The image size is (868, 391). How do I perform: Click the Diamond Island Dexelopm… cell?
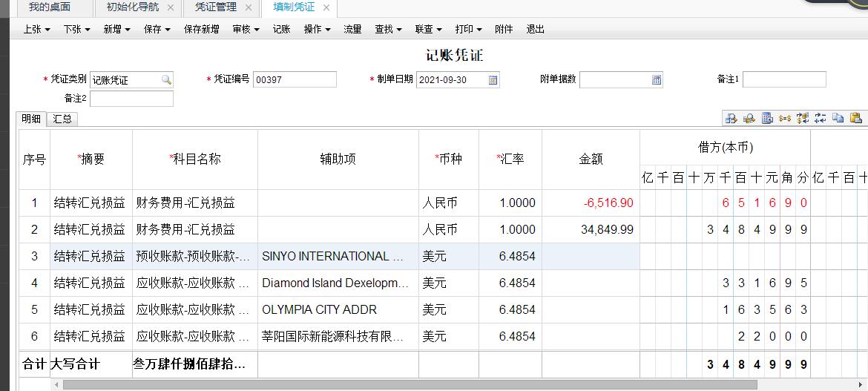coord(338,283)
